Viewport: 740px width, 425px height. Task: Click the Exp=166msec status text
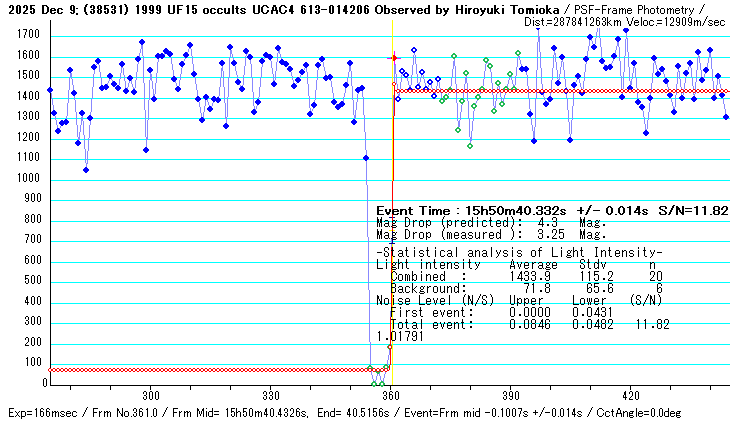click(x=40, y=413)
